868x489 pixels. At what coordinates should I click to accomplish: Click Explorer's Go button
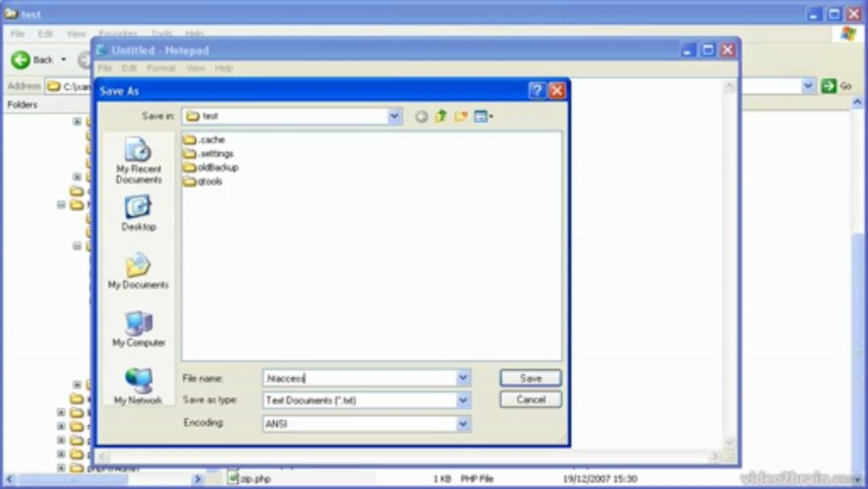[837, 86]
